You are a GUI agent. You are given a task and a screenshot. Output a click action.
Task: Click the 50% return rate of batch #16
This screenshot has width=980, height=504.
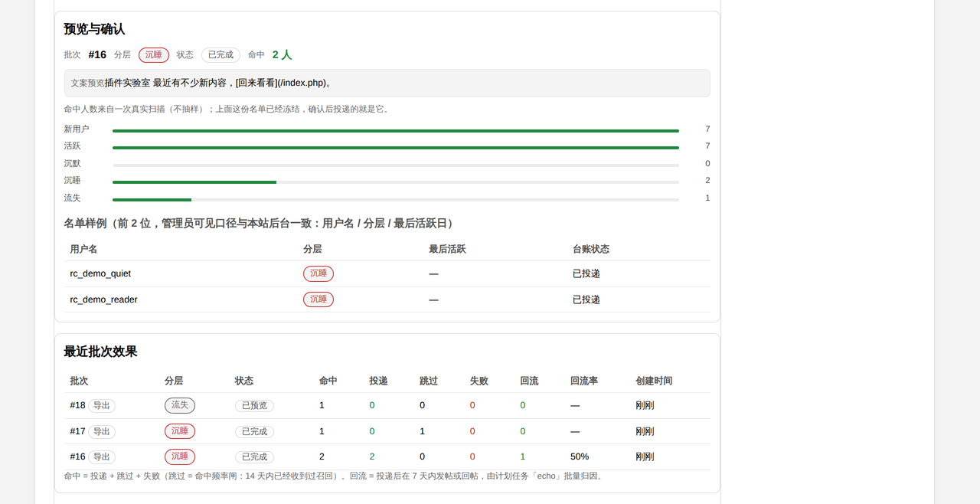click(x=580, y=457)
